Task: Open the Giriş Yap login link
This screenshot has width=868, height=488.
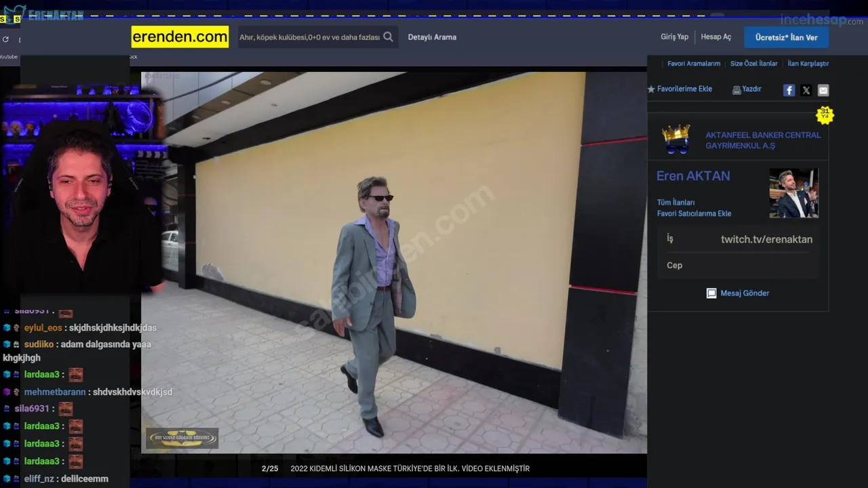Action: pyautogui.click(x=675, y=37)
